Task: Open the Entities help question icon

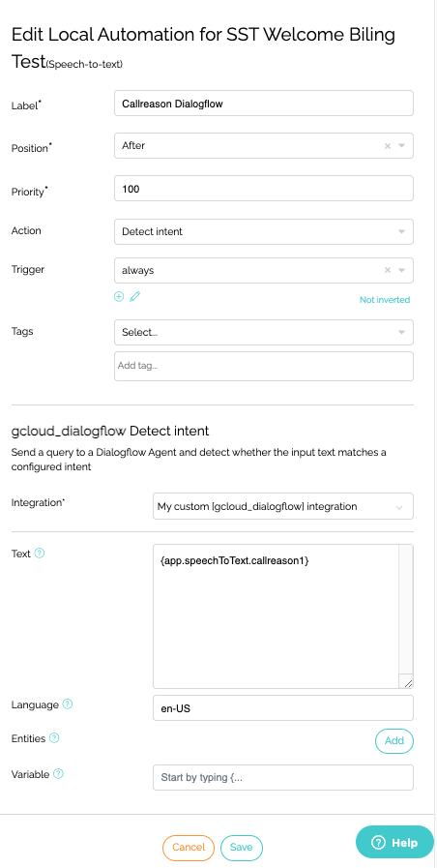Action: point(54,738)
